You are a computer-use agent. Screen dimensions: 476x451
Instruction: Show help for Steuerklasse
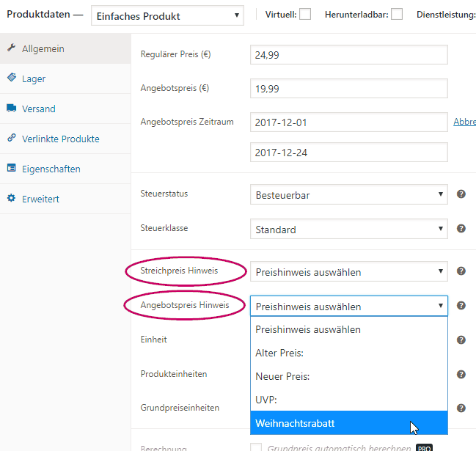[x=461, y=229]
